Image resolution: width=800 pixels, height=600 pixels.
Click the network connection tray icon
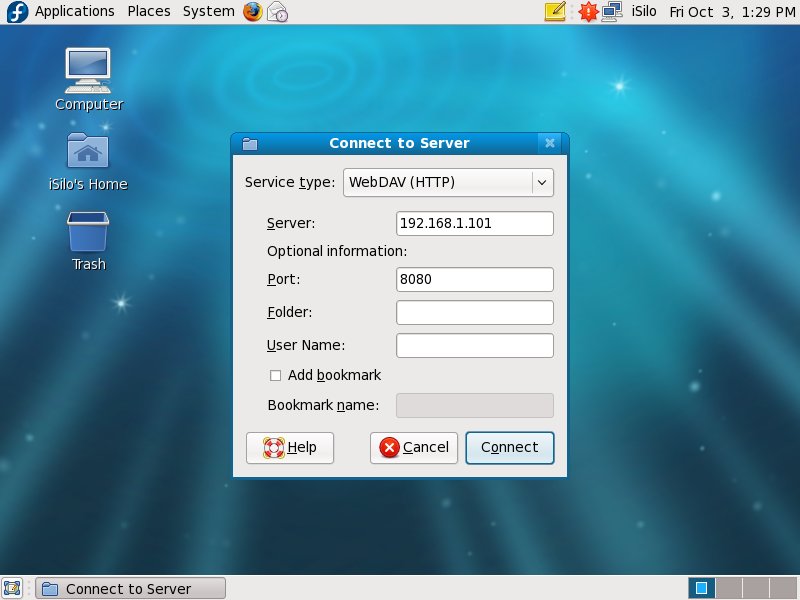point(613,12)
